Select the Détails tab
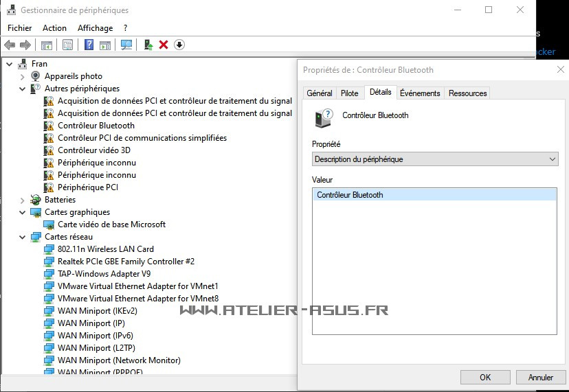 (380, 92)
